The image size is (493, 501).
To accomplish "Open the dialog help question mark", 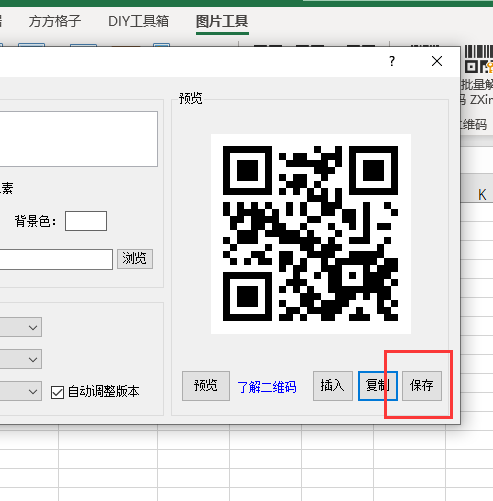I will (x=392, y=61).
